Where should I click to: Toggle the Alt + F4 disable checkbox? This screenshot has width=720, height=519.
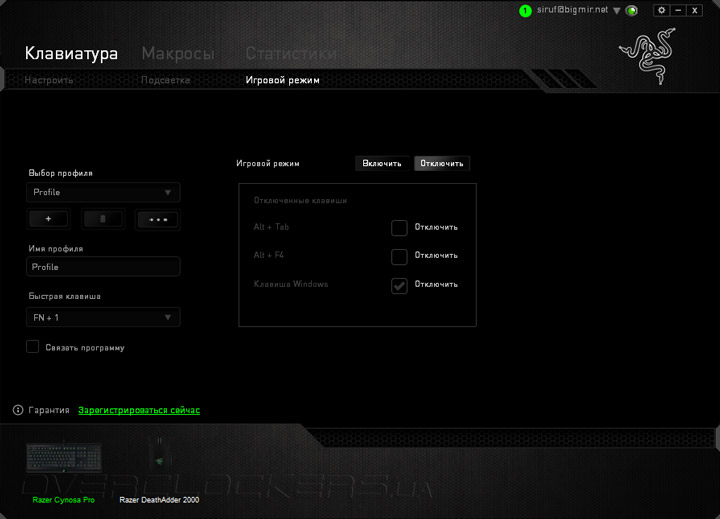point(399,256)
